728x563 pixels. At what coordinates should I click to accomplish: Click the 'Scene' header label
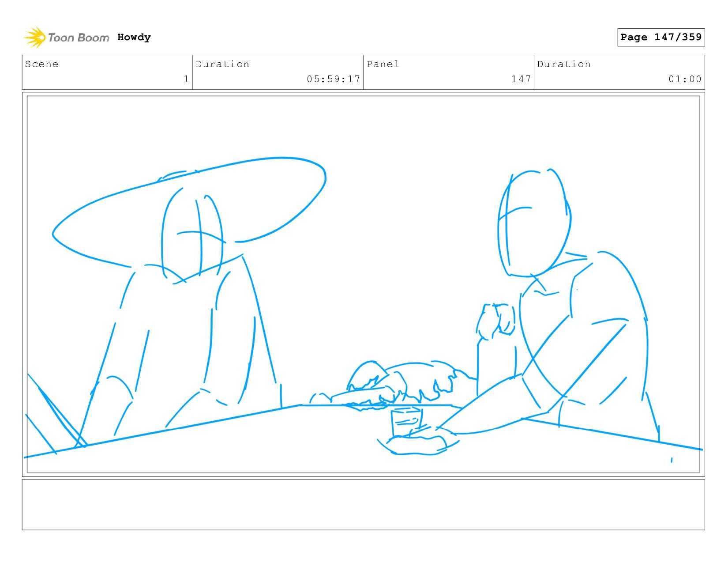(41, 64)
